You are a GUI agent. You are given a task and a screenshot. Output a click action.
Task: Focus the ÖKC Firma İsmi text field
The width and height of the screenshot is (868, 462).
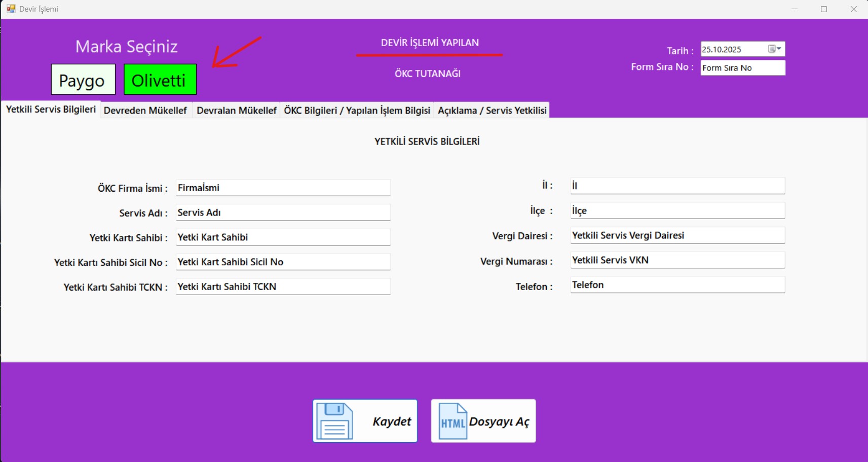[283, 188]
